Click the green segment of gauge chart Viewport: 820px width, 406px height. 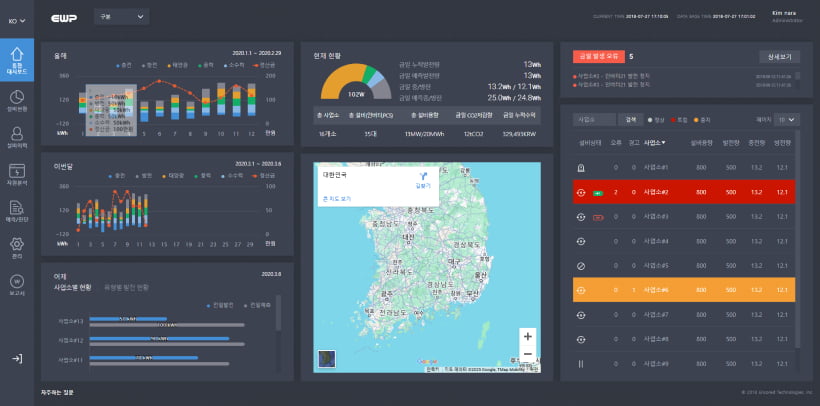(370, 74)
